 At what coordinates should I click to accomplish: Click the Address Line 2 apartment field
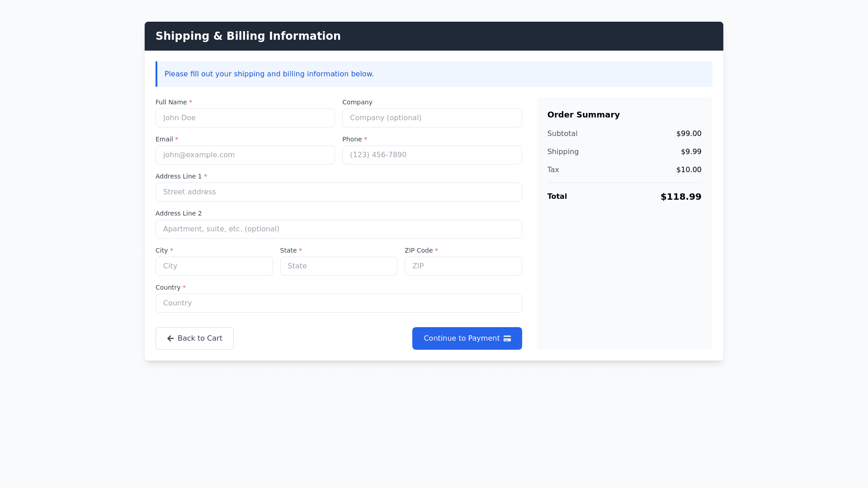pyautogui.click(x=338, y=229)
